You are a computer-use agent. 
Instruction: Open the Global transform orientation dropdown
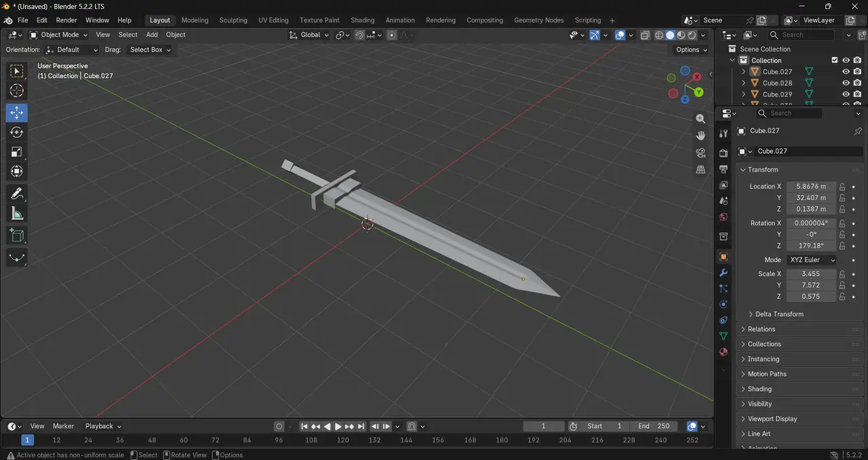(309, 35)
